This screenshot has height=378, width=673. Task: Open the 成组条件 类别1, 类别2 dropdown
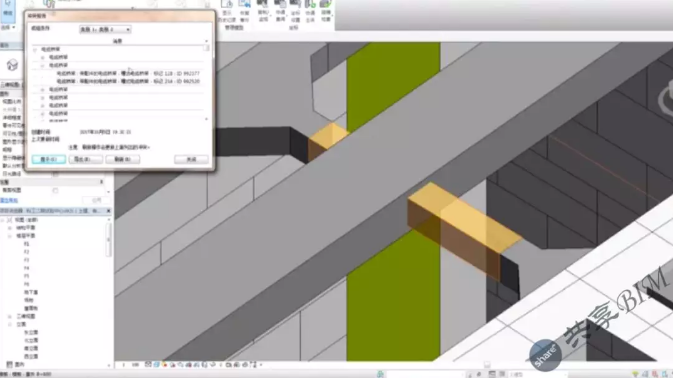tap(105, 29)
